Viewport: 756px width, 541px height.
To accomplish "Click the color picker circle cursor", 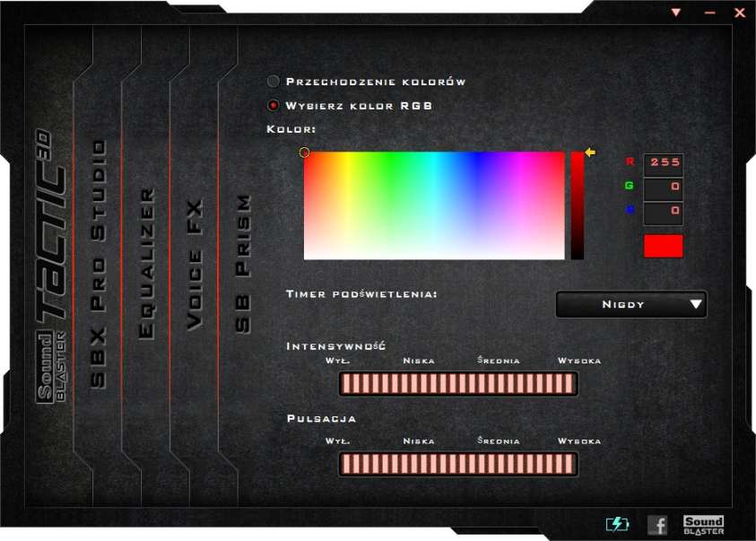I will click(x=305, y=153).
